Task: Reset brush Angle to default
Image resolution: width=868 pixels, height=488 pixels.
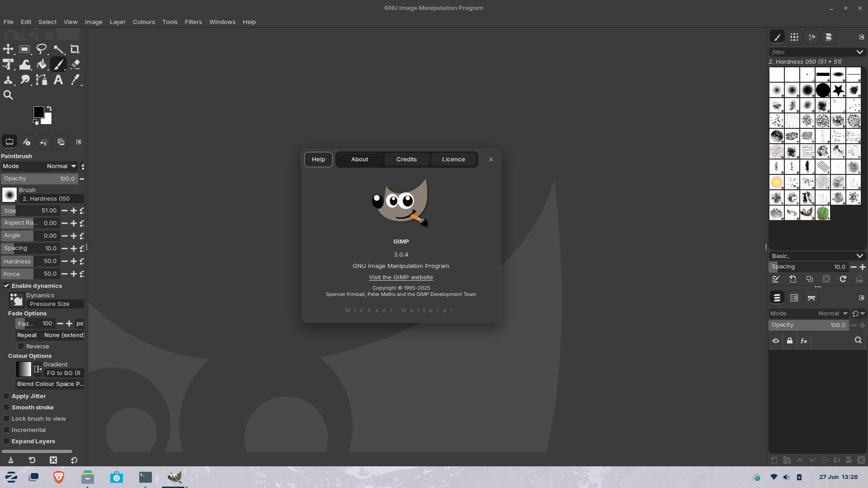Action: (x=82, y=236)
